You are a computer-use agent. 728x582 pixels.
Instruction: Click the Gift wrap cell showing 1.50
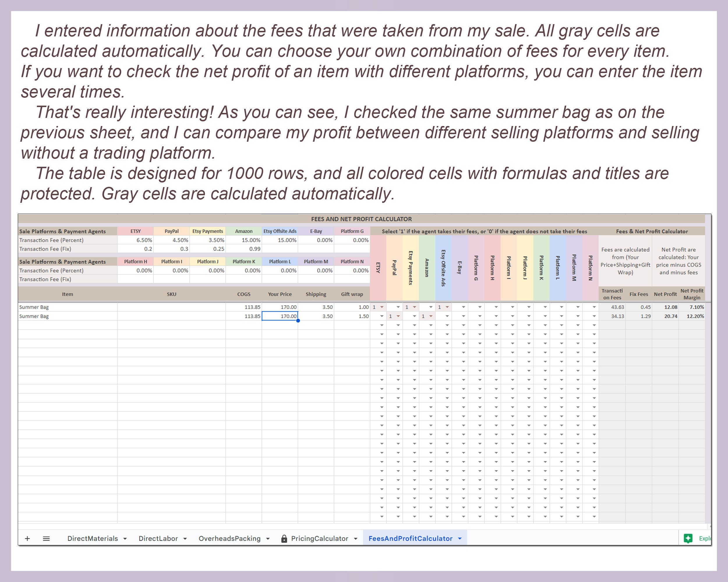[x=352, y=316]
